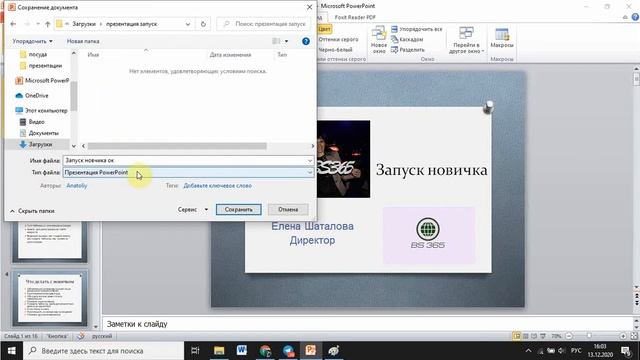Open the Foxit Reader PDF ribbon tab
This screenshot has width=640, height=360.
click(355, 17)
